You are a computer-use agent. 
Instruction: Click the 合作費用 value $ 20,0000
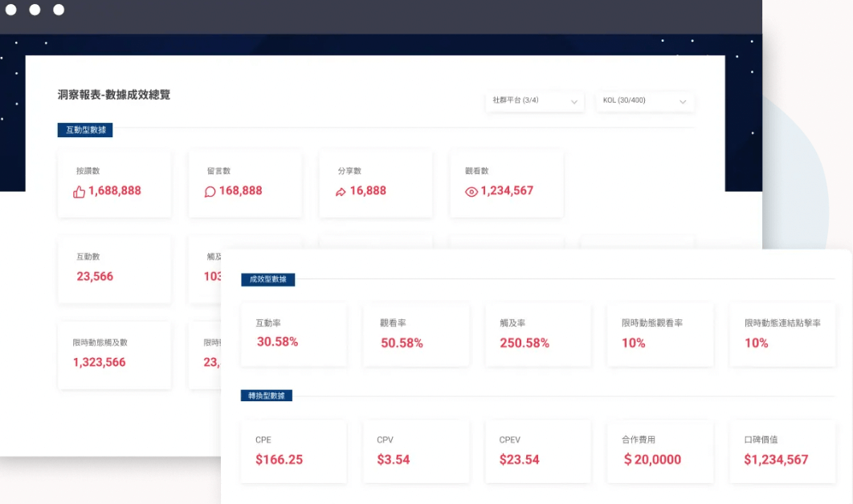click(652, 459)
